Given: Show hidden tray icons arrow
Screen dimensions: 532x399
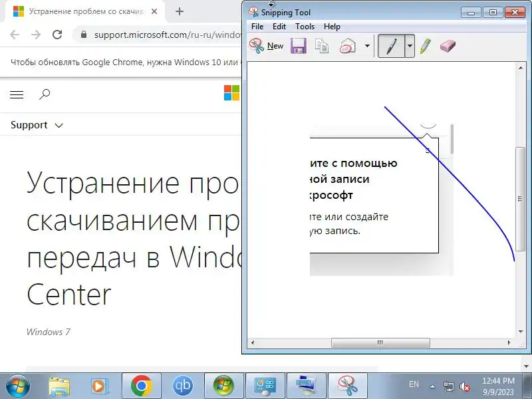Looking at the screenshot, I should coord(433,386).
